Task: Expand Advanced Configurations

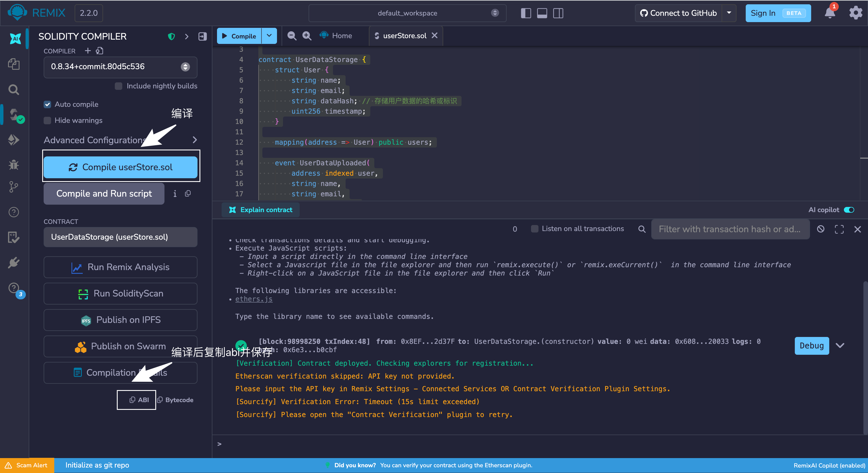Action: pos(120,140)
